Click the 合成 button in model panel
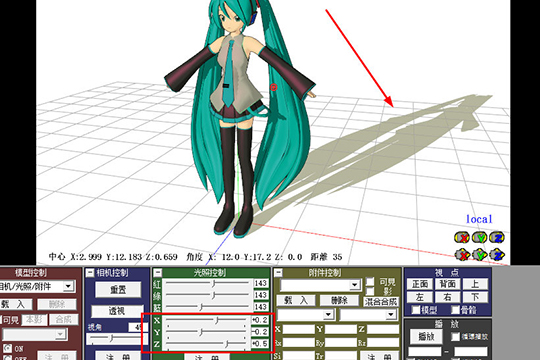This screenshot has width=540, height=360. click(x=63, y=320)
